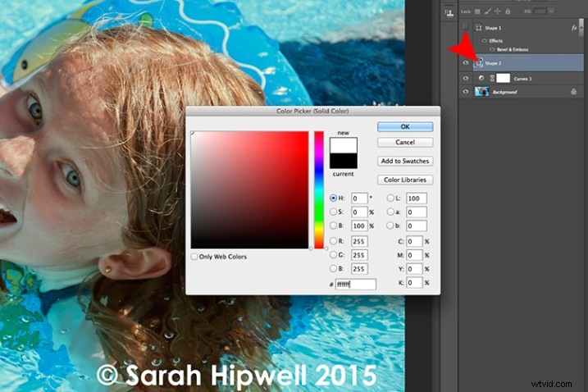Click the Fill value field
This screenshot has width=588, height=392.
coord(540,11)
